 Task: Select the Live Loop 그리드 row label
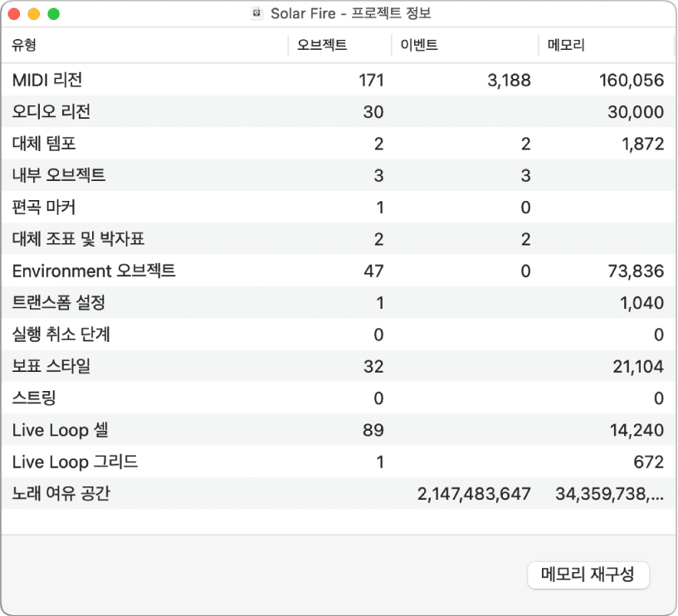(75, 462)
